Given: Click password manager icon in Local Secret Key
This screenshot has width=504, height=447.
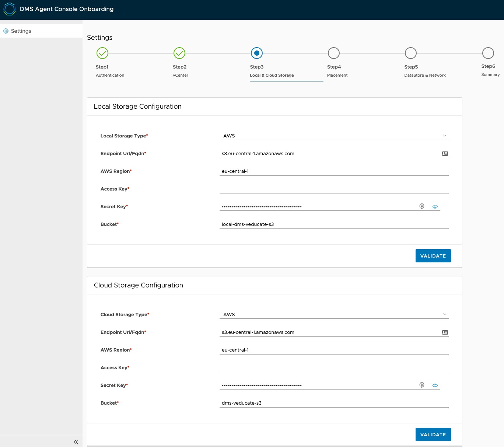Looking at the screenshot, I should pos(422,206).
